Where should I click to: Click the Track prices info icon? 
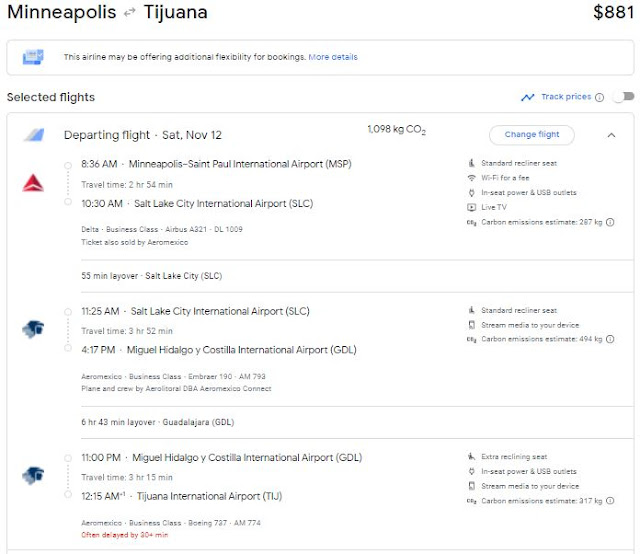[600, 98]
